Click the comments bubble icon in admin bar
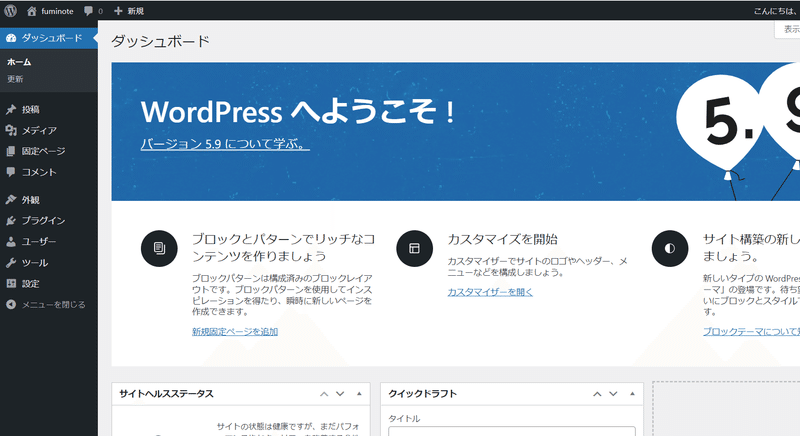The image size is (800, 436). (89, 11)
